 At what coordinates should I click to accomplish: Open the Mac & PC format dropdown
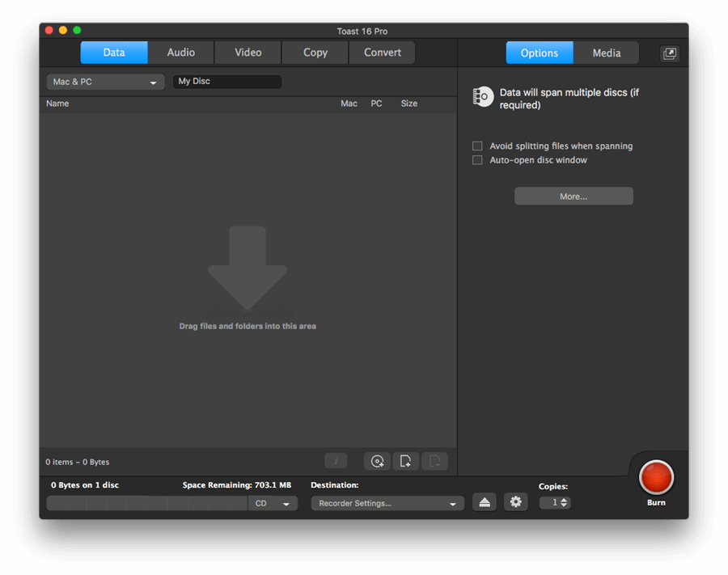coord(105,82)
